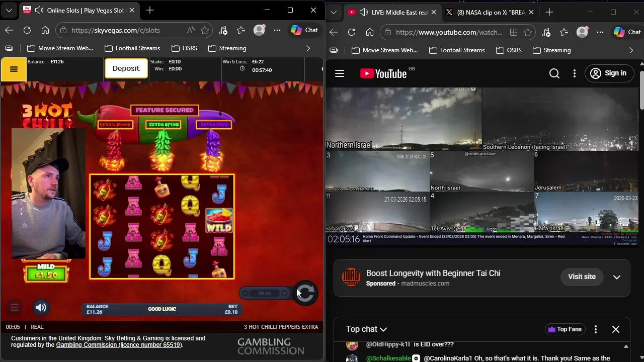This screenshot has width=644, height=362.
Task: Open favourites list in YouTube window
Action: tap(564, 32)
